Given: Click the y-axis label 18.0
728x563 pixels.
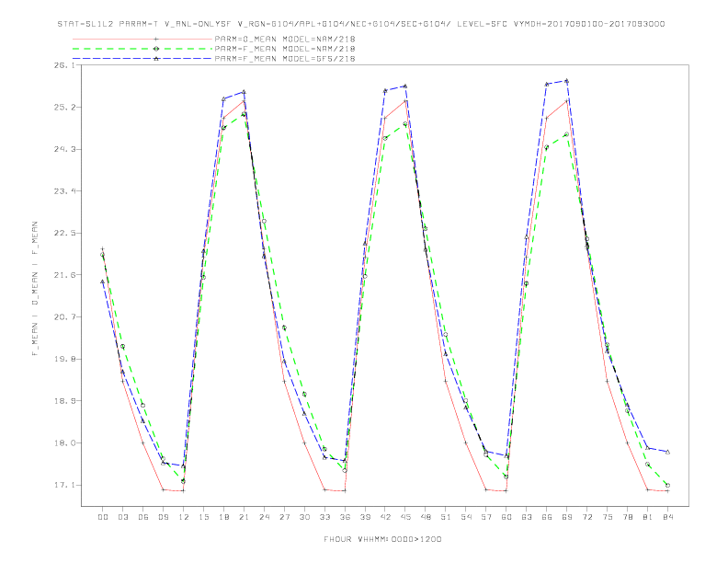Looking at the screenshot, I should point(64,443).
